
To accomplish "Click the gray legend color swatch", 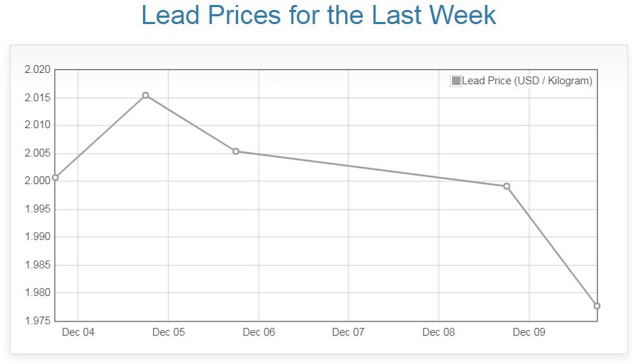I will [x=456, y=81].
